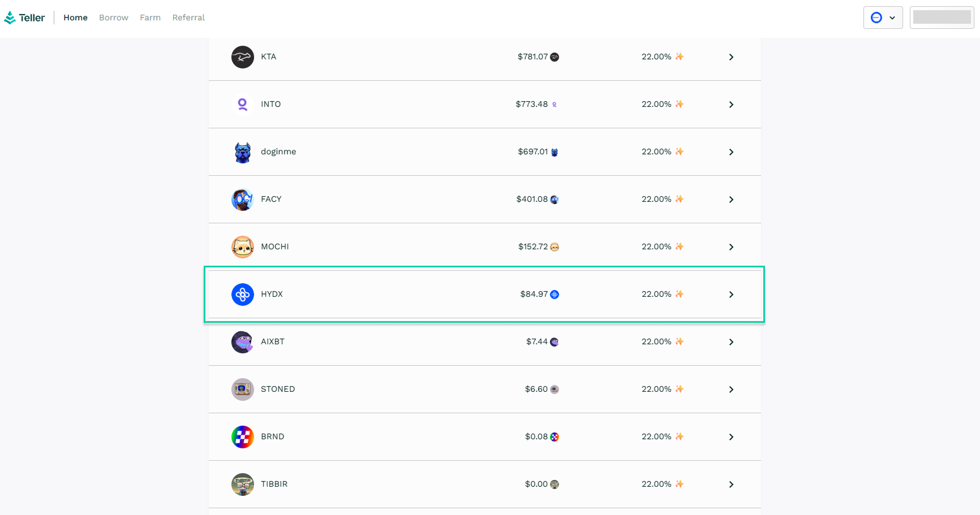The image size is (980, 515).
Task: Click the FACY token icon
Action: 242,200
